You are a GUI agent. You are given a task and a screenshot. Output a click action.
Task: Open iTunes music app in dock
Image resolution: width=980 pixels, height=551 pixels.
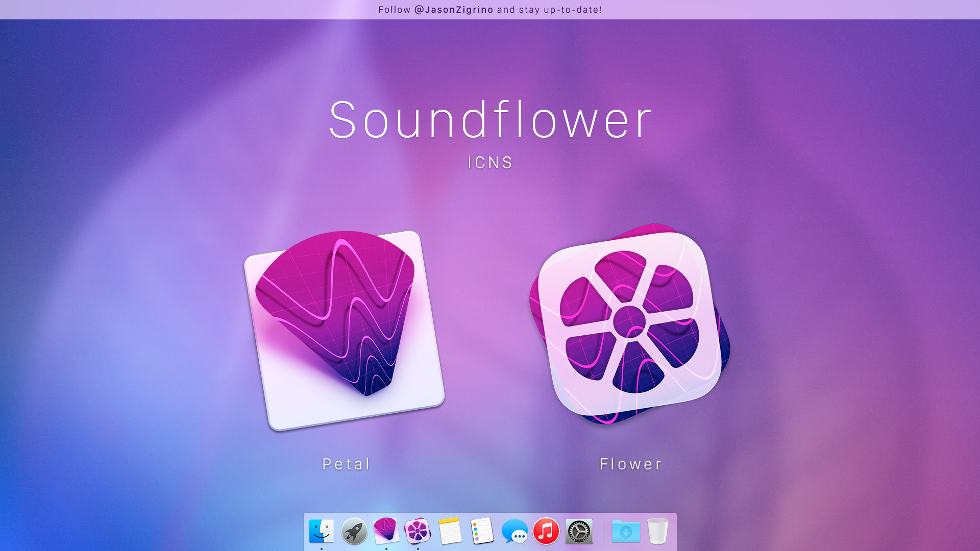(546, 531)
